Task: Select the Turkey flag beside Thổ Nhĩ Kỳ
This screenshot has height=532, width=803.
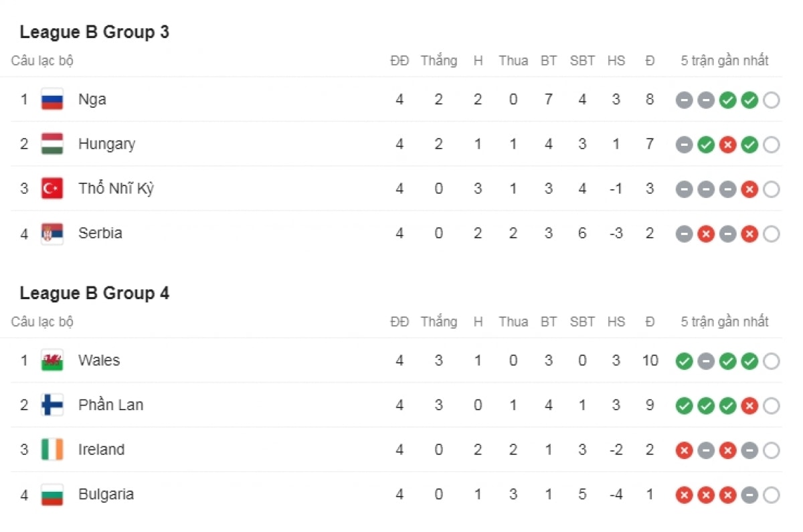Action: [52, 189]
